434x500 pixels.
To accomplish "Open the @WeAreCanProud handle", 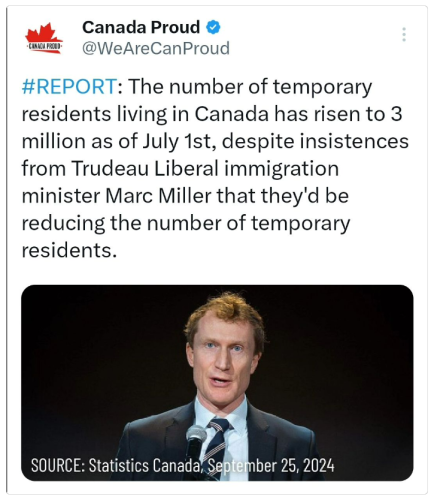I will click(x=156, y=48).
